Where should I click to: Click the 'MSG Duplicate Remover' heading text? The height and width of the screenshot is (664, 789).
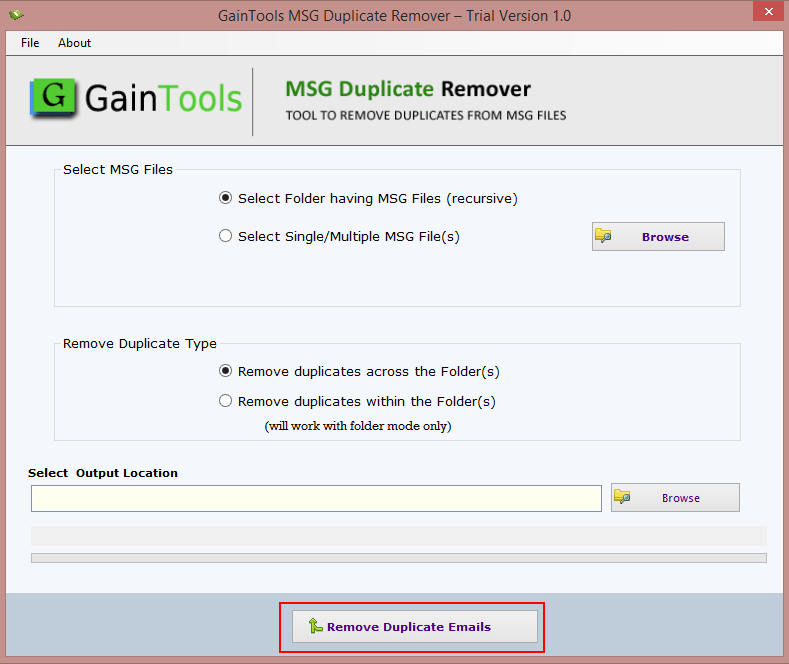(408, 89)
